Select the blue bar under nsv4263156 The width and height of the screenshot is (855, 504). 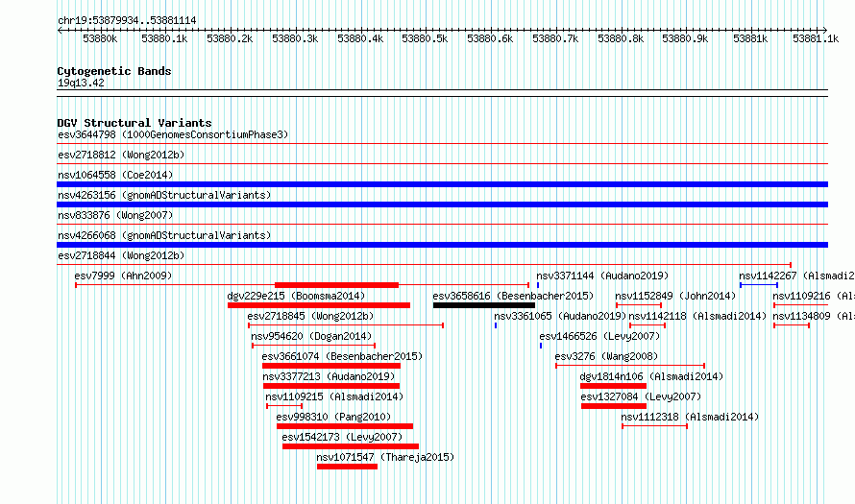(x=442, y=204)
